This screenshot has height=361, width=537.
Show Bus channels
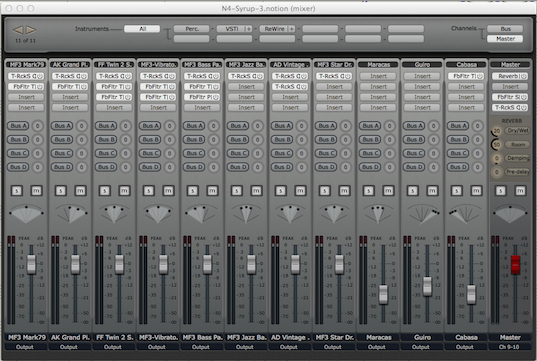tap(505, 29)
